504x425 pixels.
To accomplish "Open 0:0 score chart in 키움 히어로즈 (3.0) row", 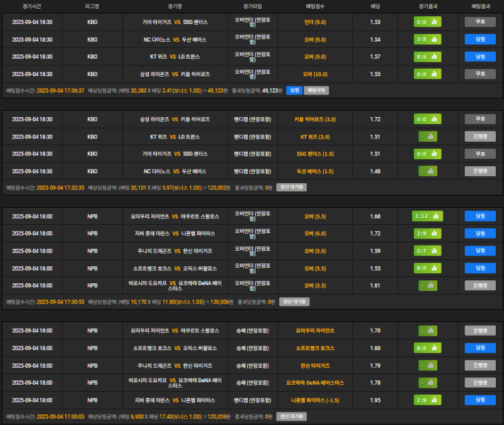I will point(427,119).
